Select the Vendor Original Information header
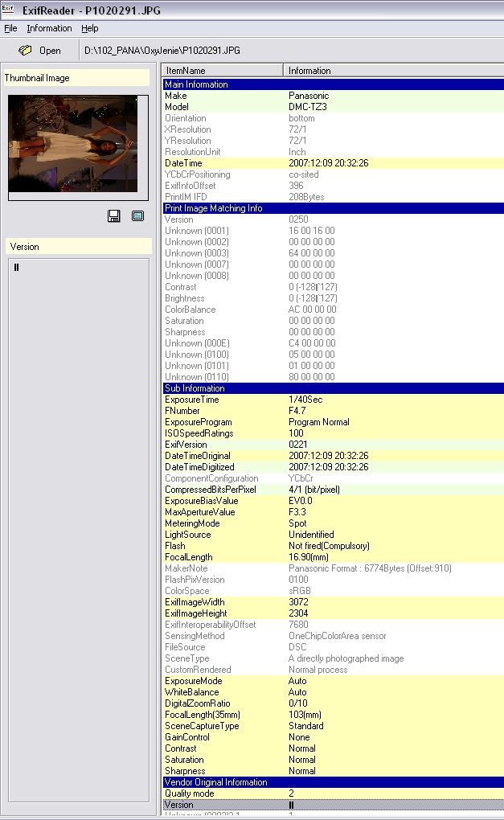The image size is (504, 820). (x=333, y=782)
